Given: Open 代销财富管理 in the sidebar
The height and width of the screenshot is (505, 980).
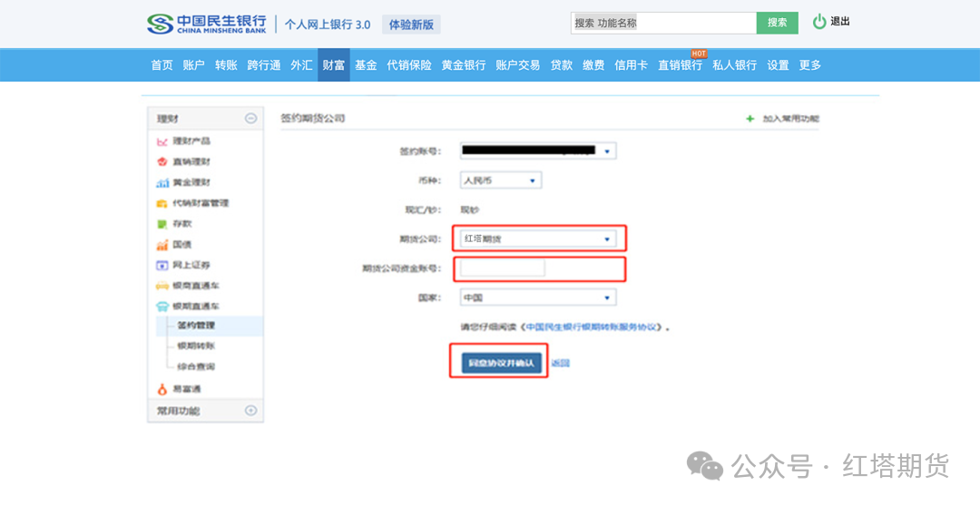Looking at the screenshot, I should [x=201, y=203].
